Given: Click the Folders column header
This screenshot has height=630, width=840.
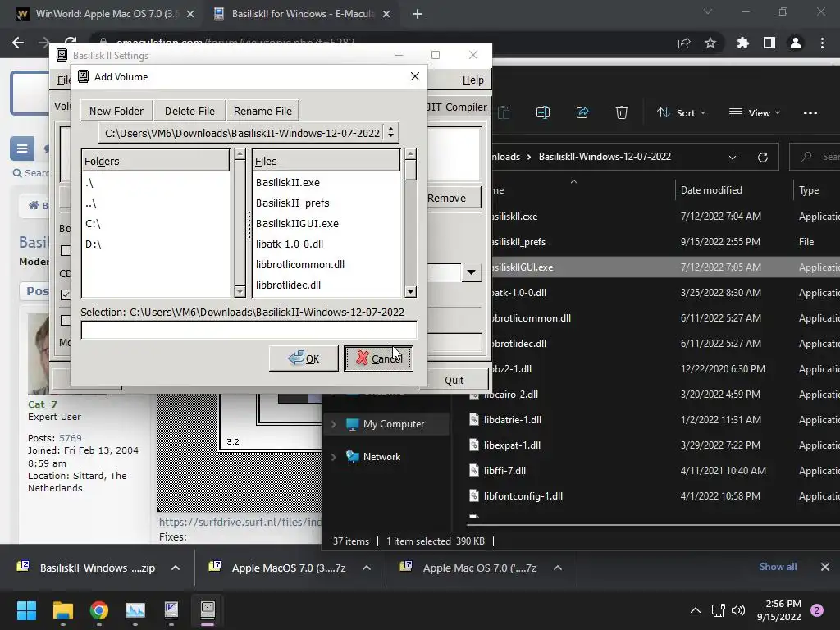Looking at the screenshot, I should tap(155, 161).
